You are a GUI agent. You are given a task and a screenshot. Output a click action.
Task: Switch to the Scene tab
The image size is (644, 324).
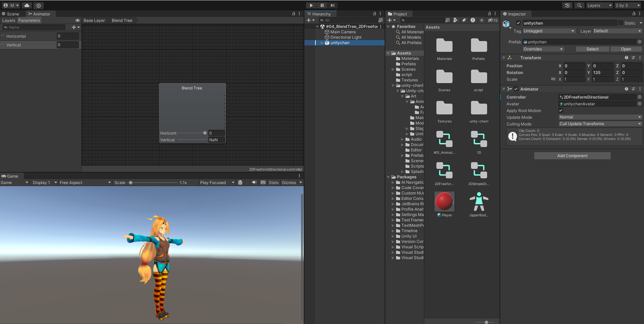10,14
